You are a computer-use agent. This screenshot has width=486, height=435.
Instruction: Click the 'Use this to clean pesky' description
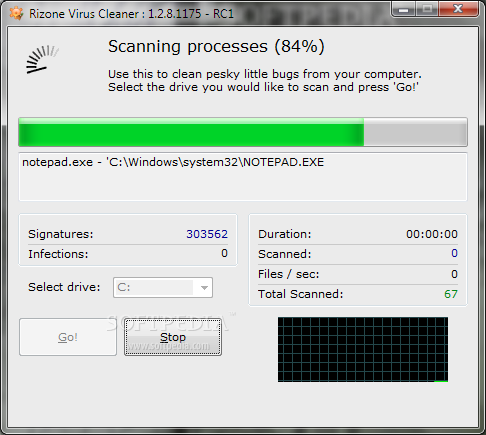(x=265, y=80)
